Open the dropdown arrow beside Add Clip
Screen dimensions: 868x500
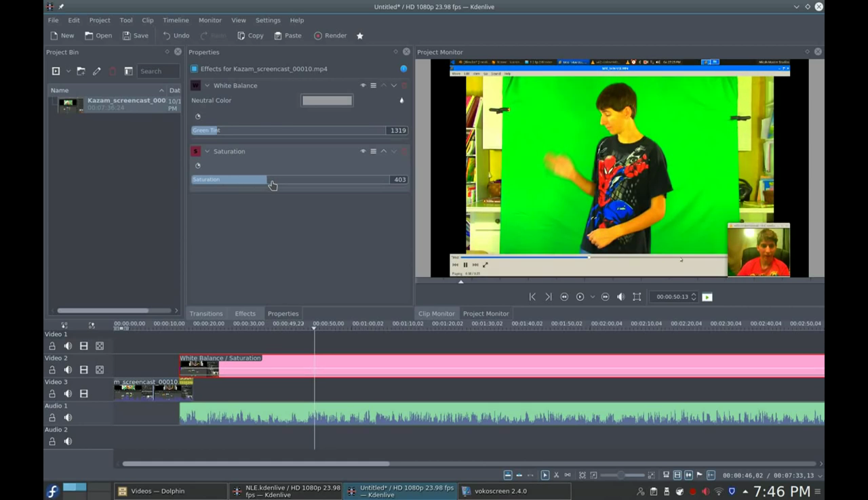pos(68,71)
